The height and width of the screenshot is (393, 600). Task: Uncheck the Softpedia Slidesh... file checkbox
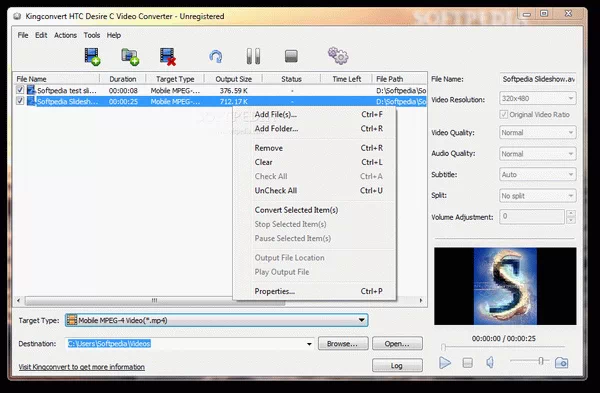click(x=20, y=101)
